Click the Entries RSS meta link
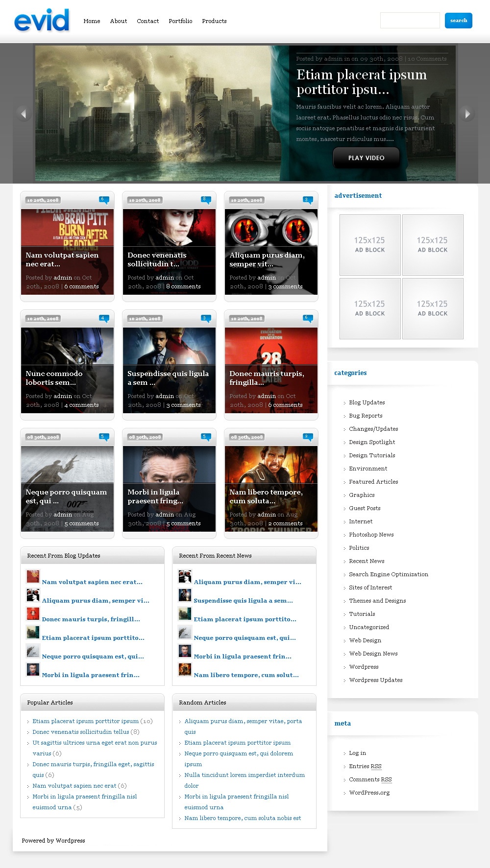 click(x=365, y=766)
